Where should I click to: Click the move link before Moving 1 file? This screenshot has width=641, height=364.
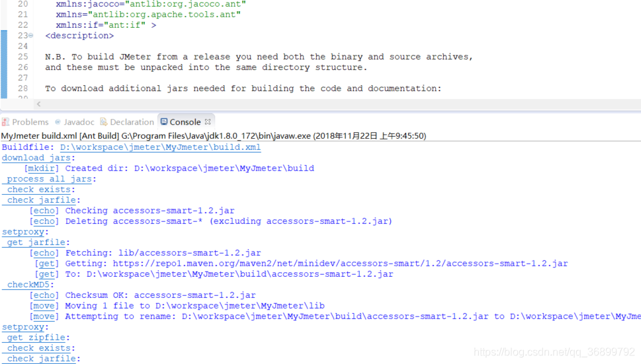(x=44, y=306)
